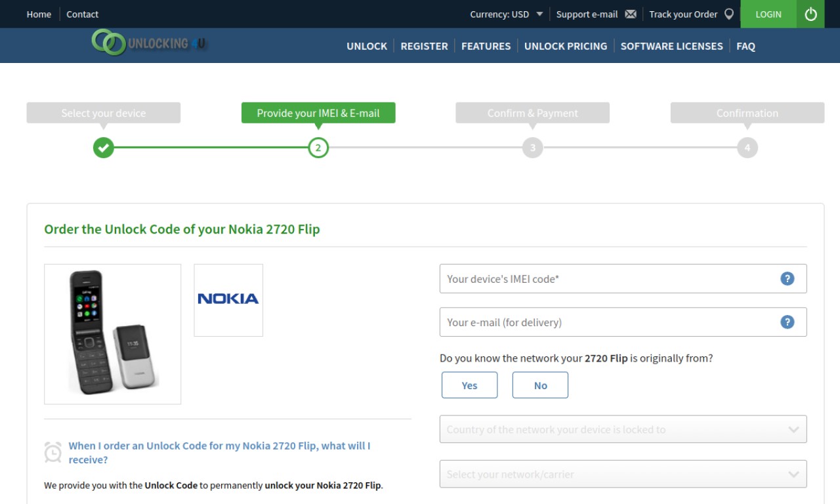The image size is (840, 504).
Task: Click the power icon next to Login
Action: pyautogui.click(x=810, y=14)
